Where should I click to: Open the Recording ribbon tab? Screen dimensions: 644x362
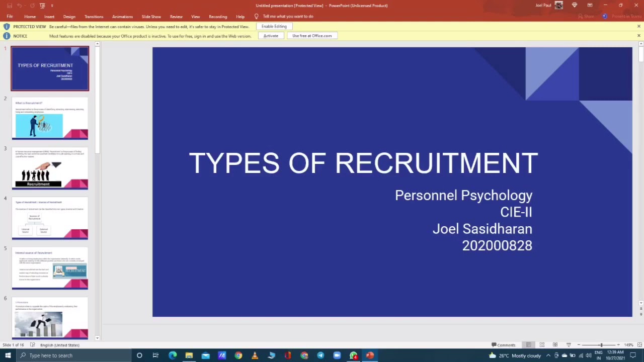(x=218, y=17)
